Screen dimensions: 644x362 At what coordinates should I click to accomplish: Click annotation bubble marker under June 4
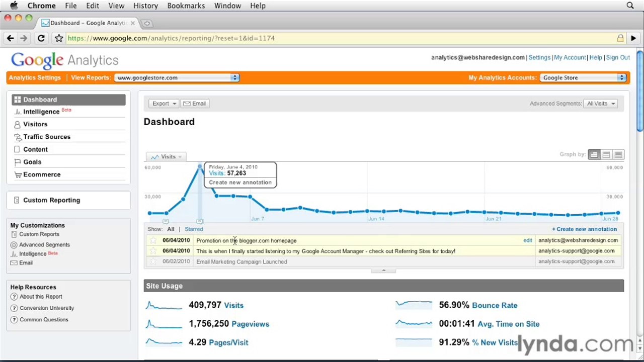coord(200,221)
